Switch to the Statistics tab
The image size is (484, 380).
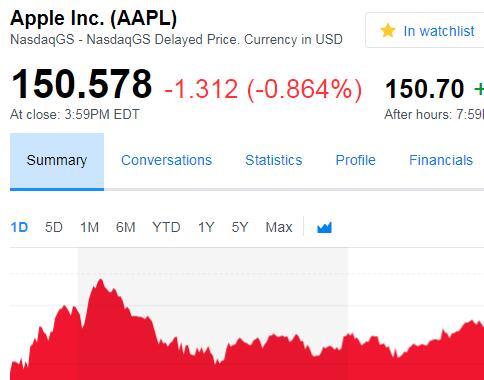[274, 160]
